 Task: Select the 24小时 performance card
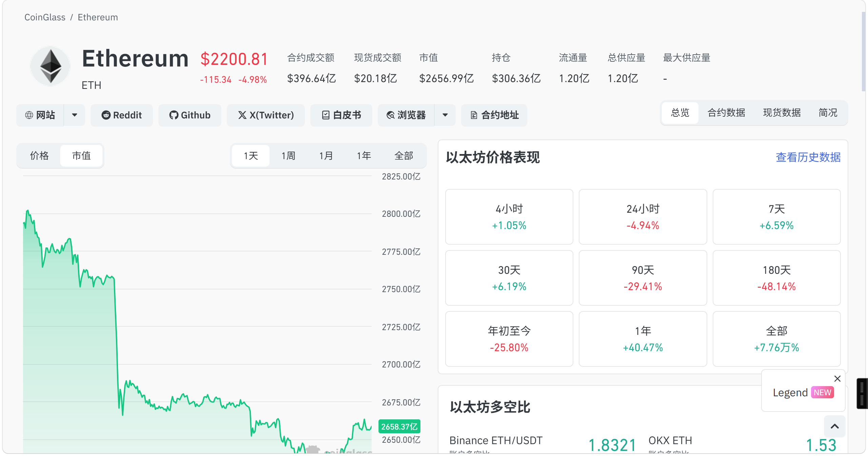[x=643, y=217]
